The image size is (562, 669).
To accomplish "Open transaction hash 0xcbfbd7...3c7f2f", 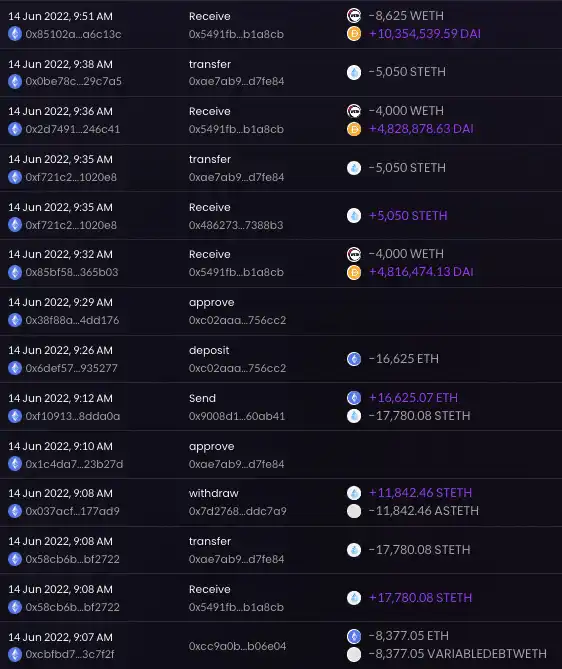I will [70, 654].
